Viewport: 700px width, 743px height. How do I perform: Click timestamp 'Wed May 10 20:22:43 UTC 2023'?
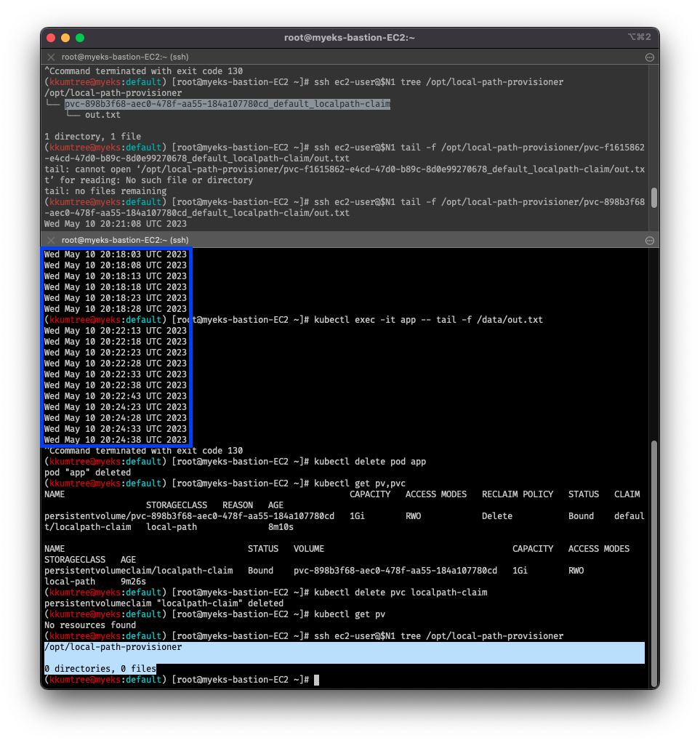pos(116,396)
